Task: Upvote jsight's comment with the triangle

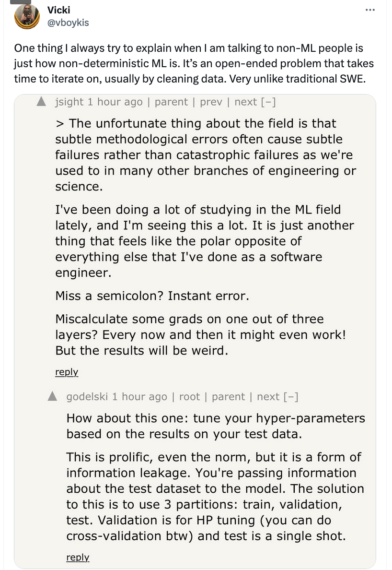Action: pos(41,101)
